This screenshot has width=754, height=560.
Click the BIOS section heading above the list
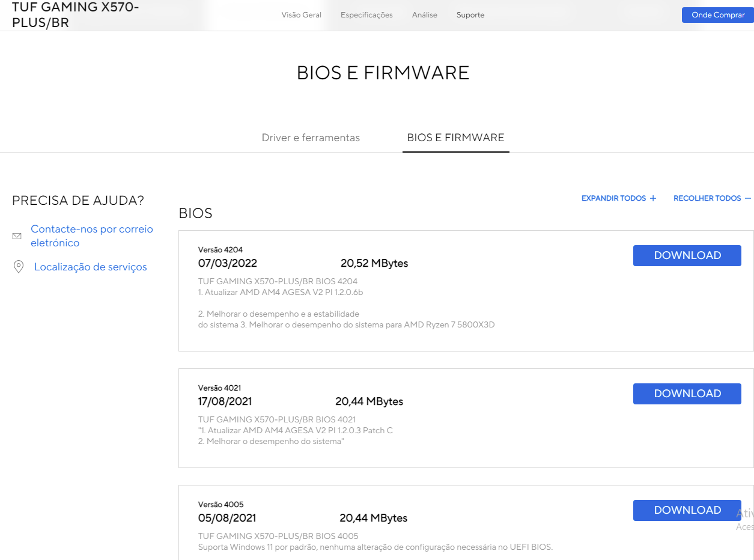pos(196,213)
